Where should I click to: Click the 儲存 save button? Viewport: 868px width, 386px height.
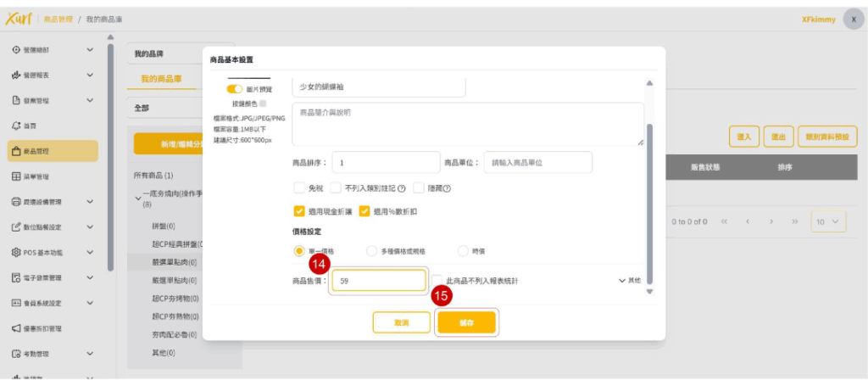pos(465,323)
